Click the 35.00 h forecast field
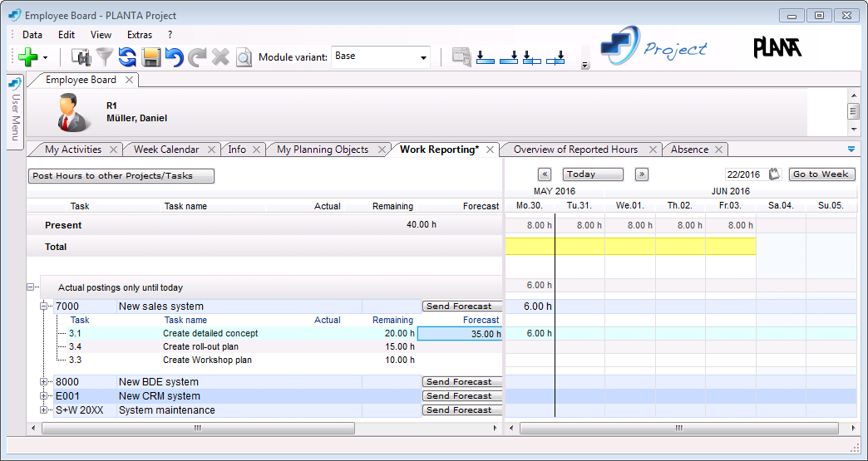Screen dimensions: 868x461 [x=460, y=333]
